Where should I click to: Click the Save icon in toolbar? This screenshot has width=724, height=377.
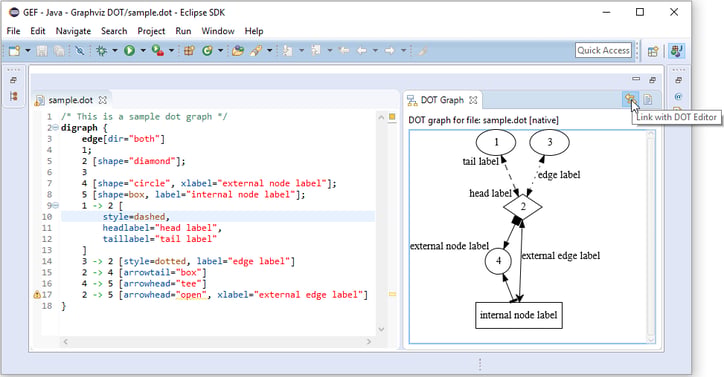pos(42,50)
